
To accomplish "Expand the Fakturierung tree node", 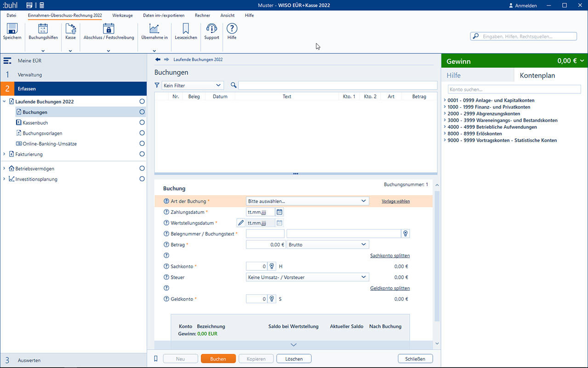I will 4,154.
